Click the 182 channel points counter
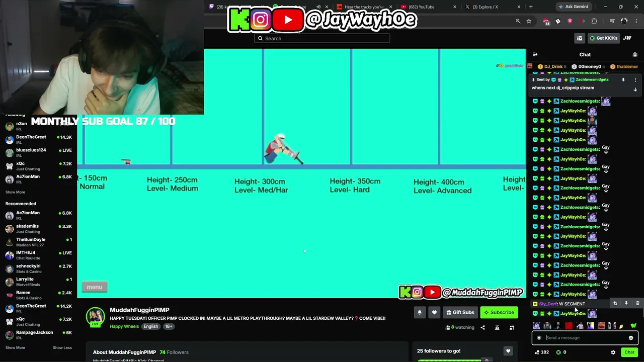Screen dimensions: 644x362 (541, 352)
